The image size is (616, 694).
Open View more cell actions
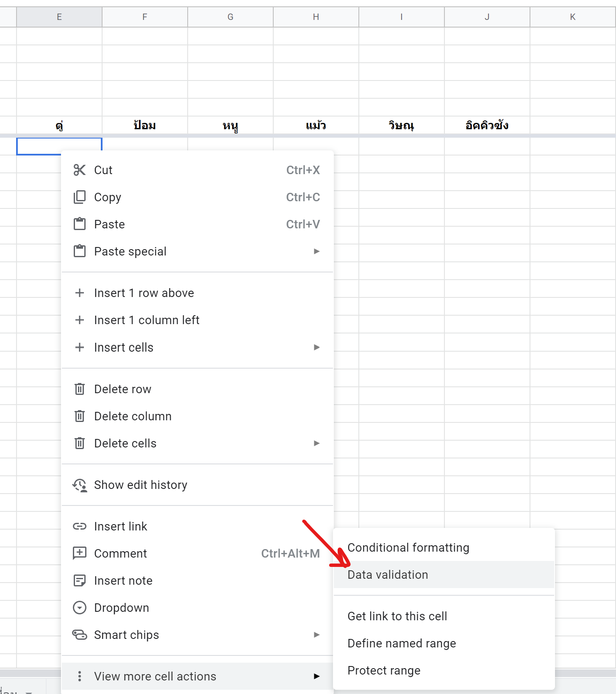[197, 676]
